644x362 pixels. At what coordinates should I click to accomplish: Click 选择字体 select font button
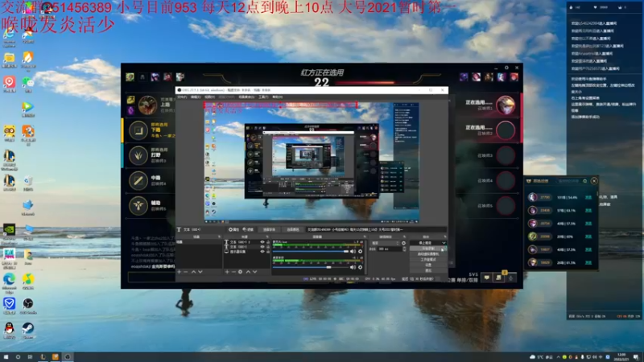pos(270,229)
